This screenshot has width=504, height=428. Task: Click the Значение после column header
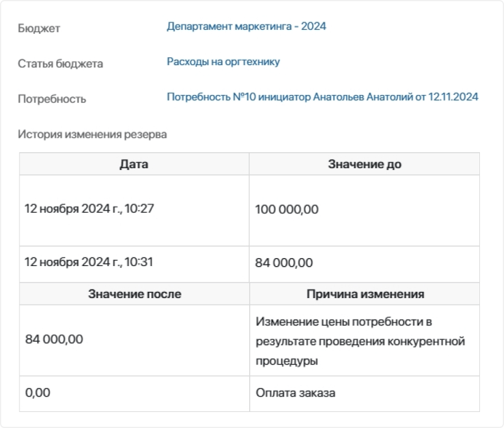point(135,294)
